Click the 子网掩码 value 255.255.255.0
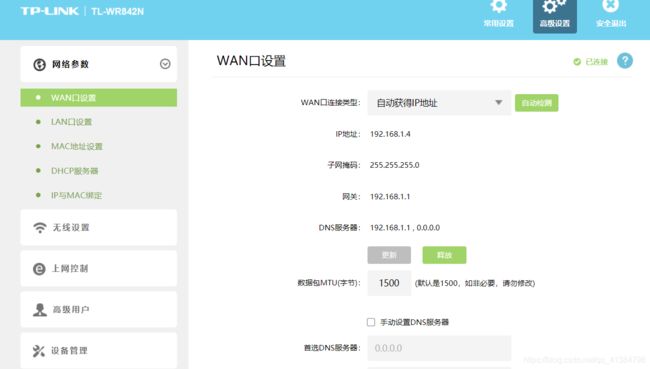650x369 pixels. (x=395, y=165)
